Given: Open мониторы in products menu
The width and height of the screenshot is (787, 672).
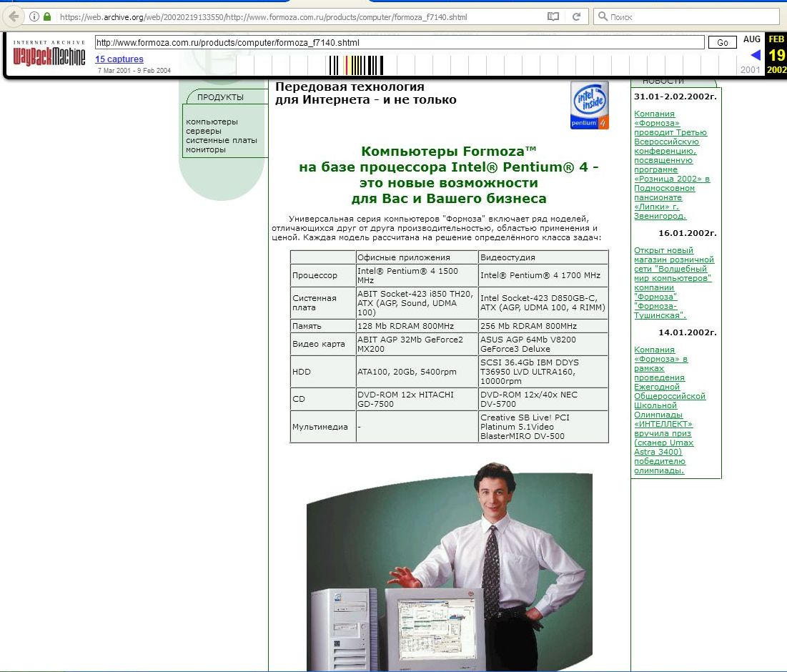Looking at the screenshot, I should [206, 149].
